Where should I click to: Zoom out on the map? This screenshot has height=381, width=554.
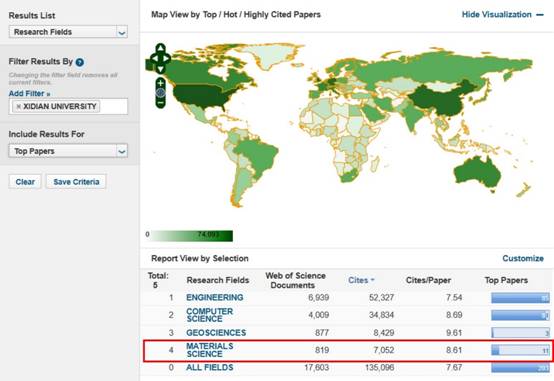pyautogui.click(x=160, y=102)
